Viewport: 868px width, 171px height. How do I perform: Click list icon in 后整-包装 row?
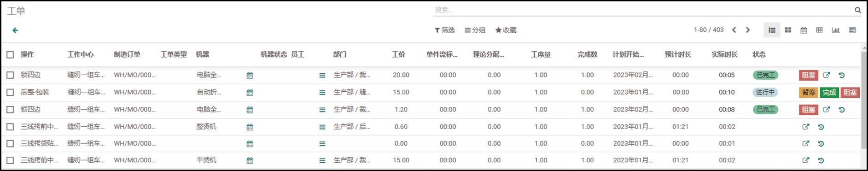[322, 93]
